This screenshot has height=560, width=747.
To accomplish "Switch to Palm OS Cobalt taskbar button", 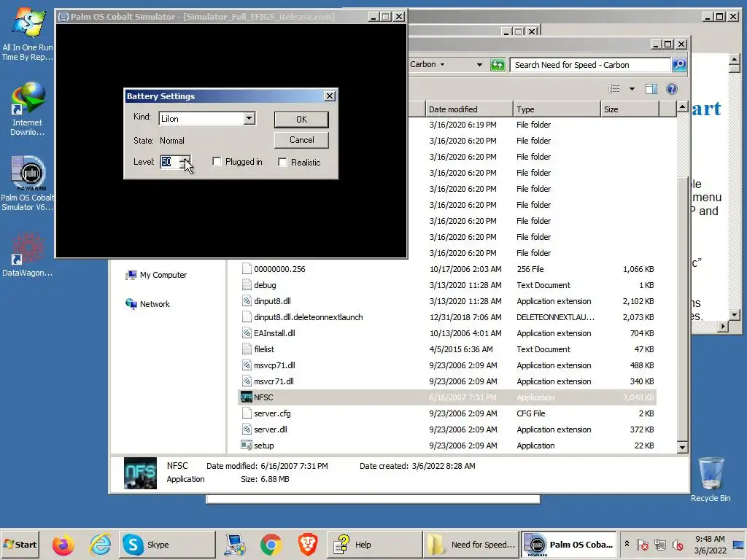I will pos(568,544).
